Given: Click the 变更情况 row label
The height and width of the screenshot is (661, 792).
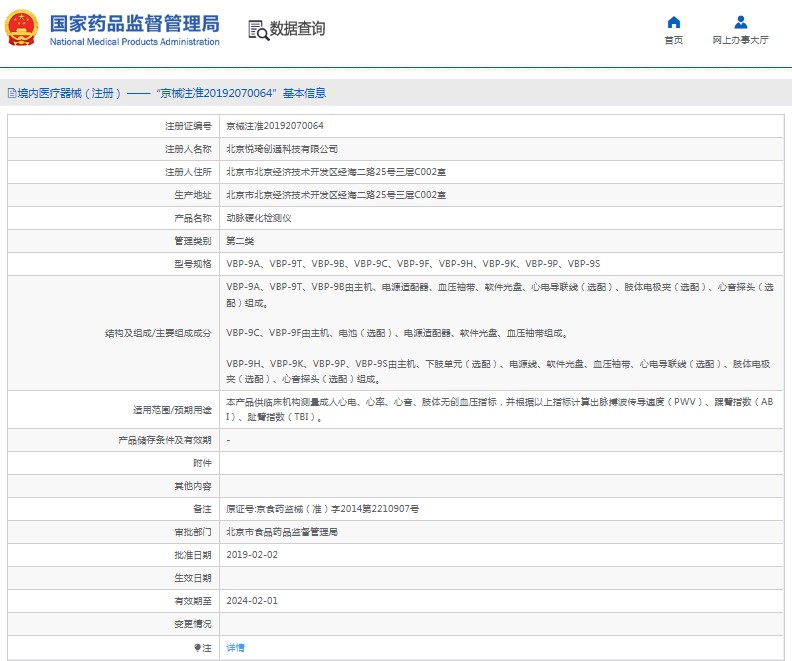Looking at the screenshot, I should click(192, 624).
